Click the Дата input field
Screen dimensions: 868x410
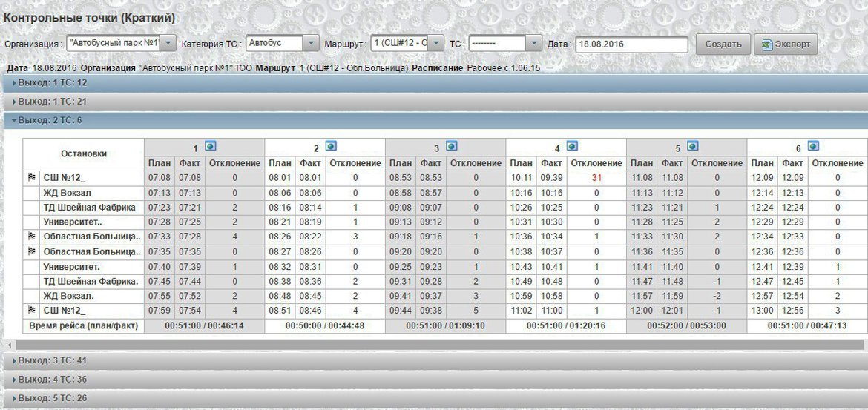[x=631, y=44]
